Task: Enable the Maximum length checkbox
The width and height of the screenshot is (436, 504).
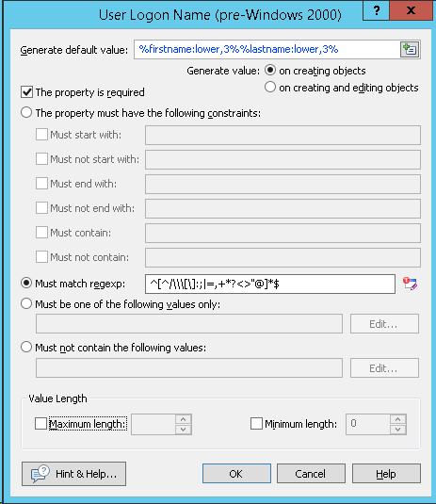Action: pos(40,424)
